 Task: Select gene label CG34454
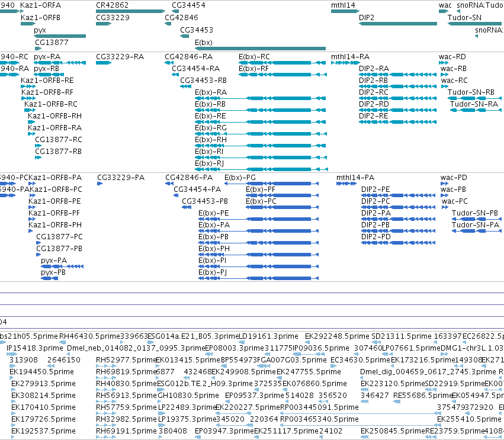(188, 5)
